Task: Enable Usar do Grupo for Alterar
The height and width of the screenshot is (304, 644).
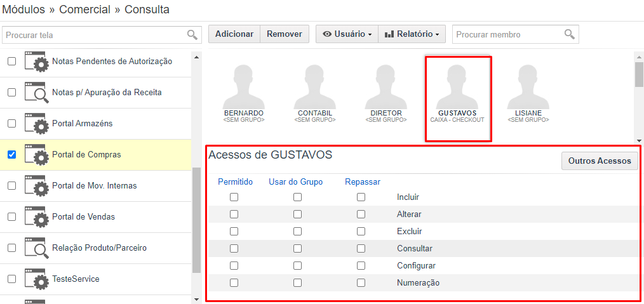Action: tap(297, 214)
